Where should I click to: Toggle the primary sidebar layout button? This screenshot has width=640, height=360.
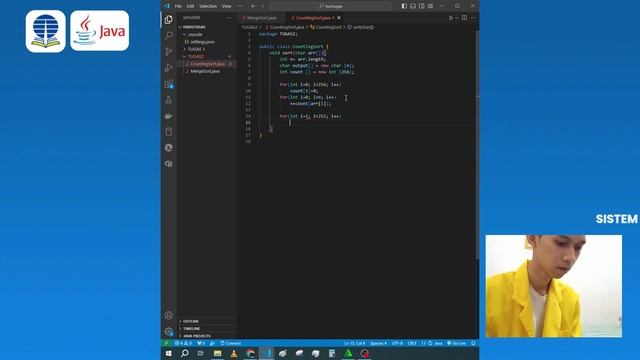pyautogui.click(x=404, y=6)
